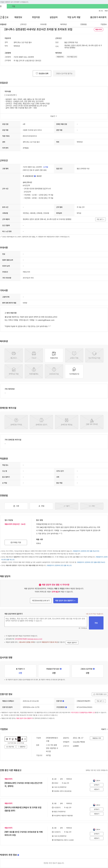
Task: Click the 고용24 입사지원 불가능 button
Action: pyautogui.click(x=64, y=73)
